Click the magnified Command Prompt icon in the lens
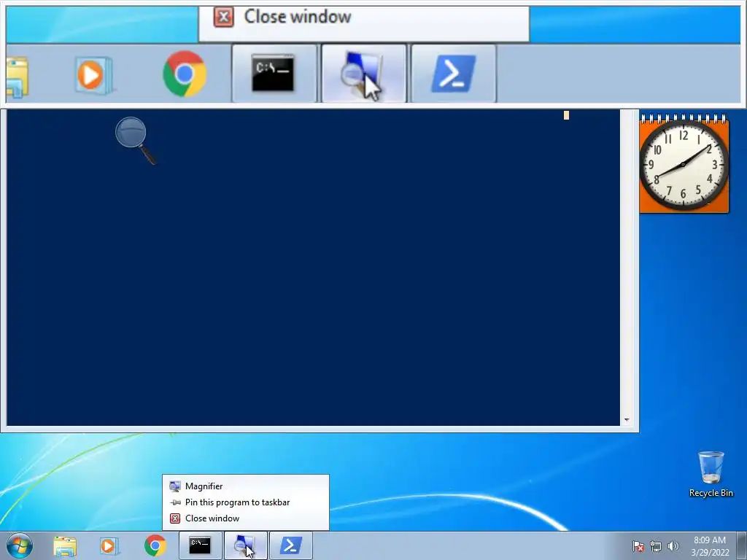This screenshot has height=560, width=747. pyautogui.click(x=274, y=74)
